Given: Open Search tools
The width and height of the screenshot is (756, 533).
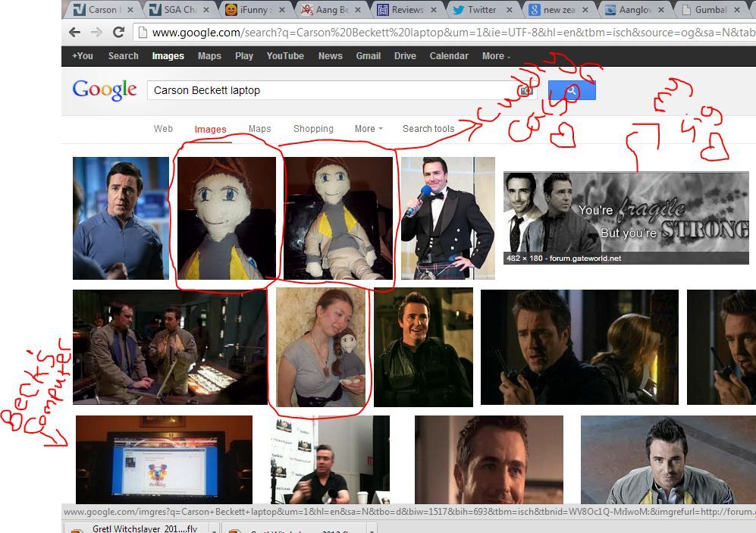Looking at the screenshot, I should (x=428, y=129).
